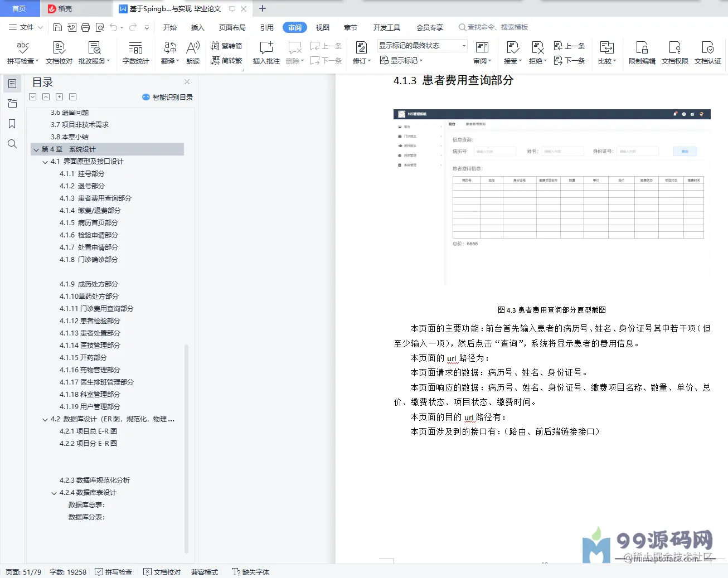Open the compare documents tool
Image resolution: width=728 pixels, height=578 pixels.
click(607, 52)
